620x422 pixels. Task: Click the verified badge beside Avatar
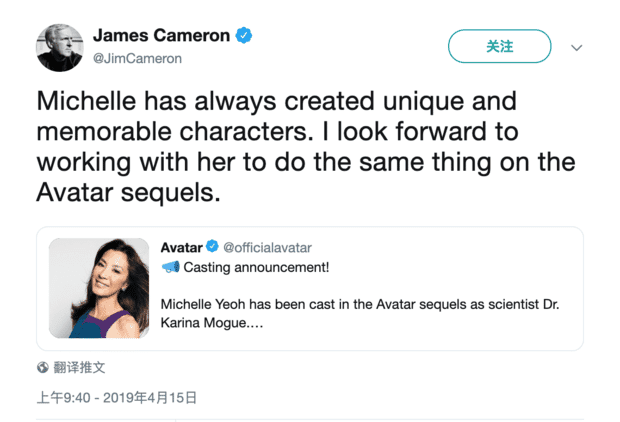click(212, 246)
